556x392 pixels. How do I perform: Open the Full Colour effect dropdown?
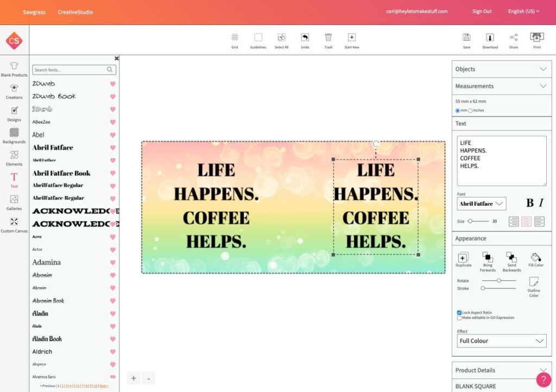pos(501,341)
